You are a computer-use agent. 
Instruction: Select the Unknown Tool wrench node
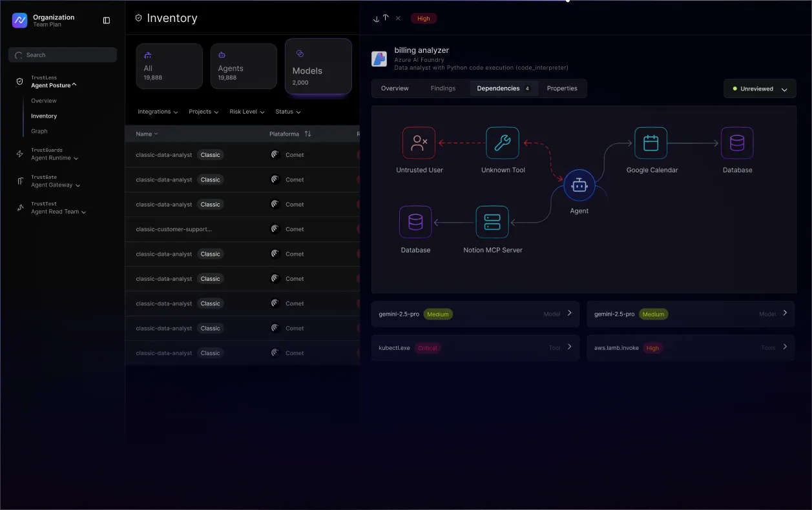pyautogui.click(x=503, y=143)
